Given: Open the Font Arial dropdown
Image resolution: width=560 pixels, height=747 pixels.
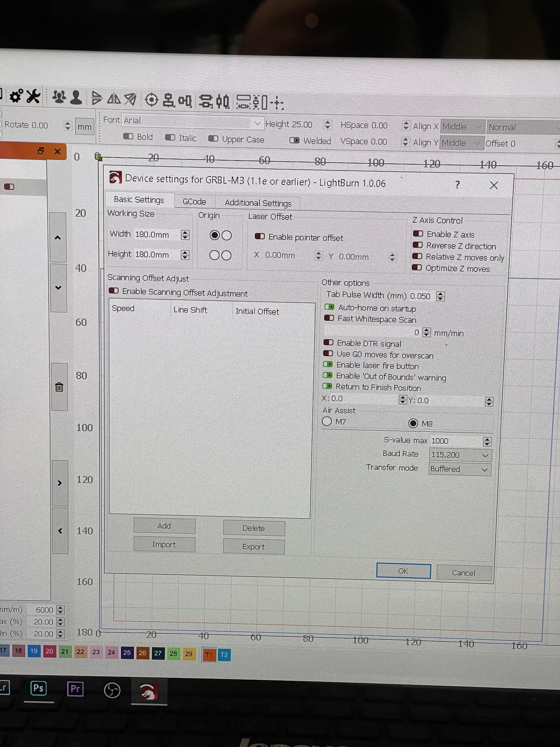Looking at the screenshot, I should 192,122.
